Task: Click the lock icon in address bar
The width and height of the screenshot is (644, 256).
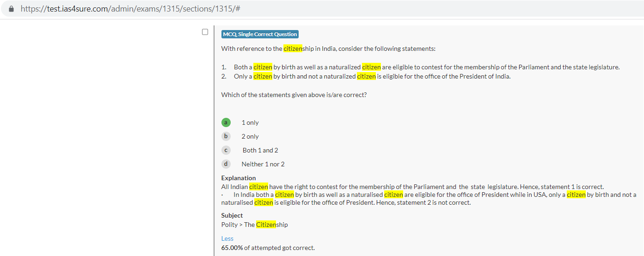Action: [12, 9]
